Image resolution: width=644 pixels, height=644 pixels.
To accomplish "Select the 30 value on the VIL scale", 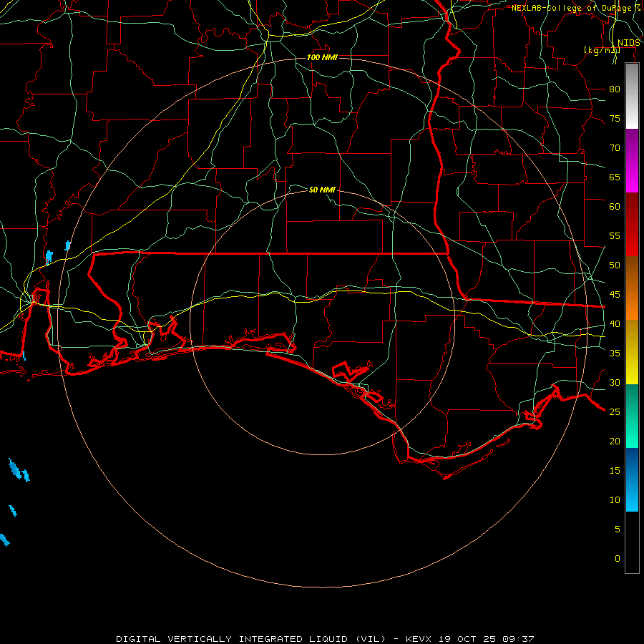I will click(615, 383).
